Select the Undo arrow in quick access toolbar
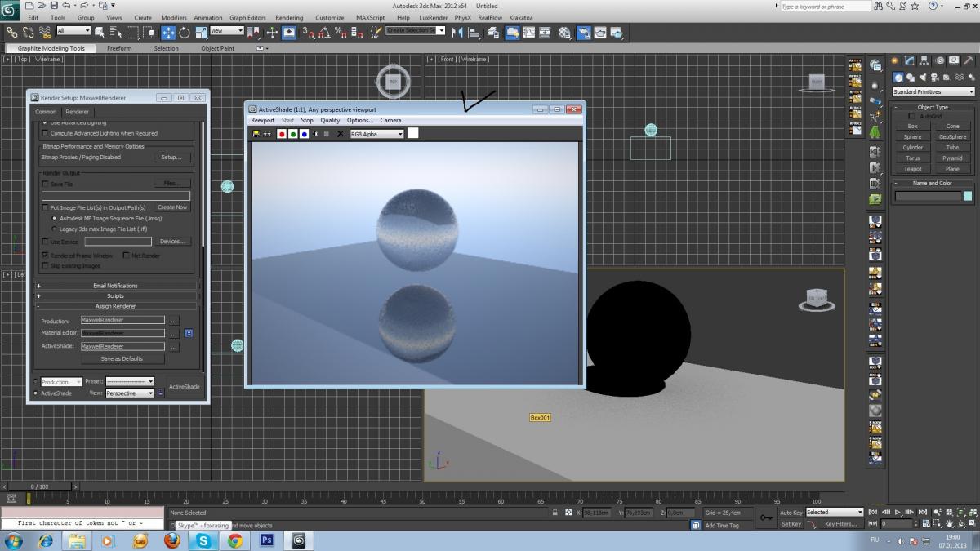The image size is (980, 551). coord(65,6)
